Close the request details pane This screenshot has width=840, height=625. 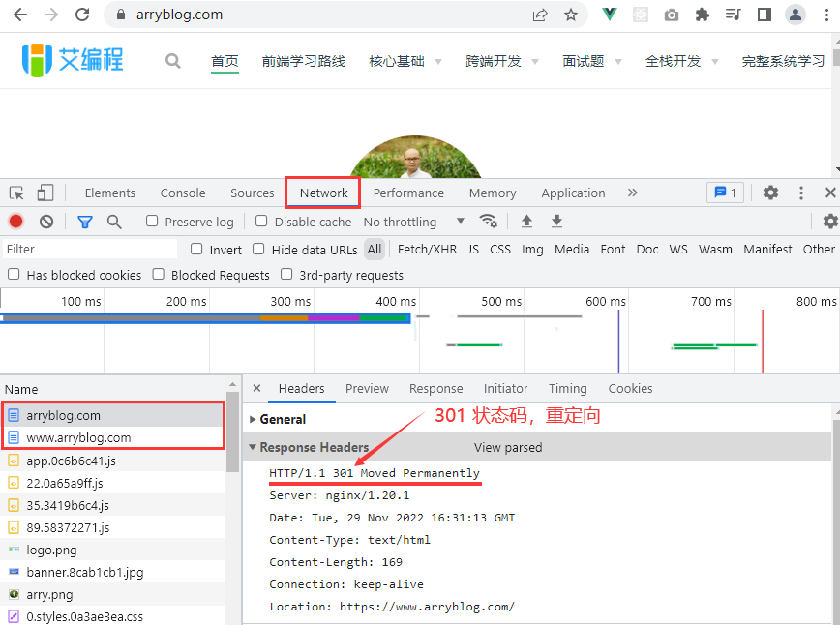[x=256, y=388]
